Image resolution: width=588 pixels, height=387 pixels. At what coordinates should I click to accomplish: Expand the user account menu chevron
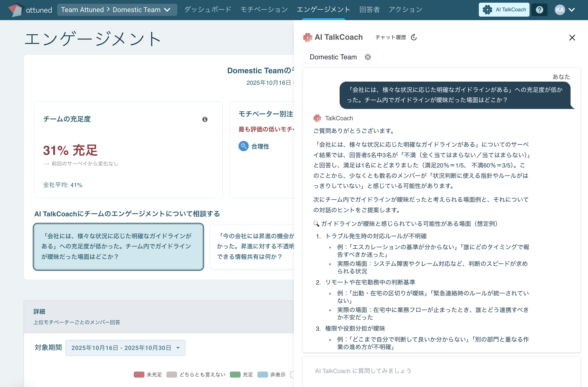(x=572, y=10)
